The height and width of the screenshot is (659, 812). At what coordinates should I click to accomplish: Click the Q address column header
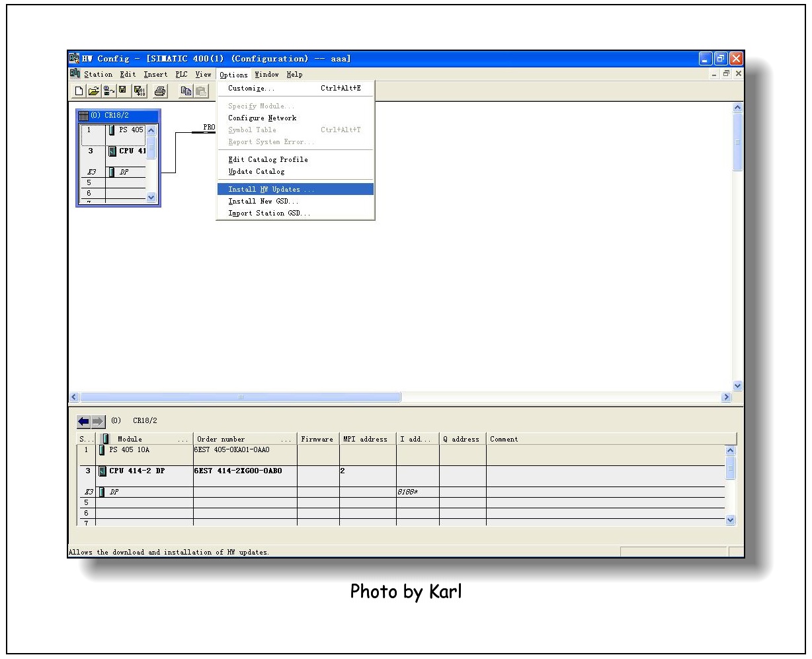(x=463, y=439)
